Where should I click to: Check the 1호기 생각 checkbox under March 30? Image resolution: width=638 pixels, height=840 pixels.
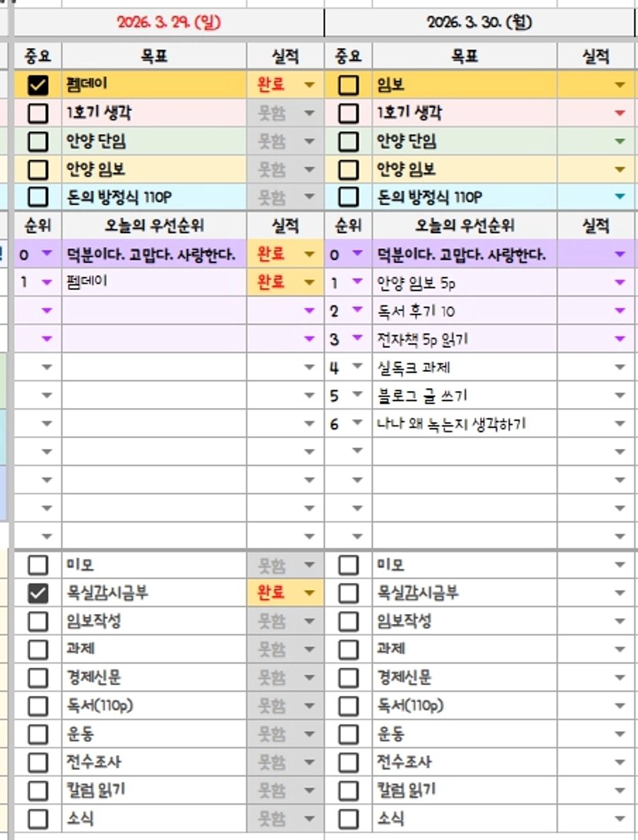[x=348, y=113]
